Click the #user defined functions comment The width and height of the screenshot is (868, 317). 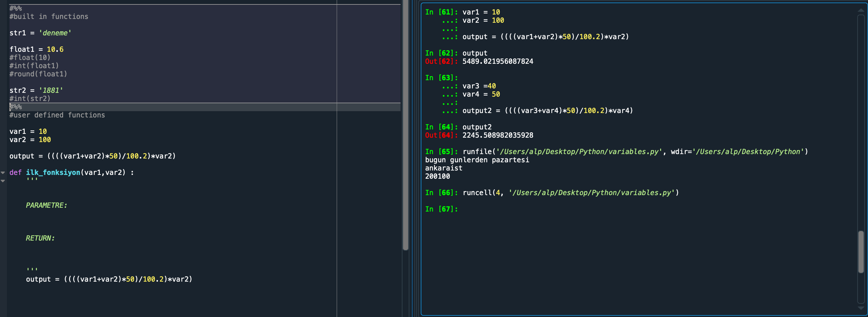57,115
